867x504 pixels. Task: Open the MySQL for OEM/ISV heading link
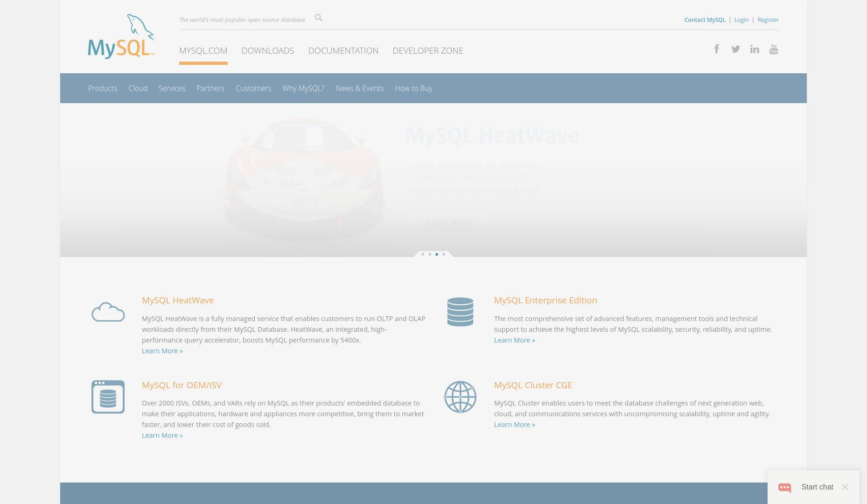tap(182, 385)
